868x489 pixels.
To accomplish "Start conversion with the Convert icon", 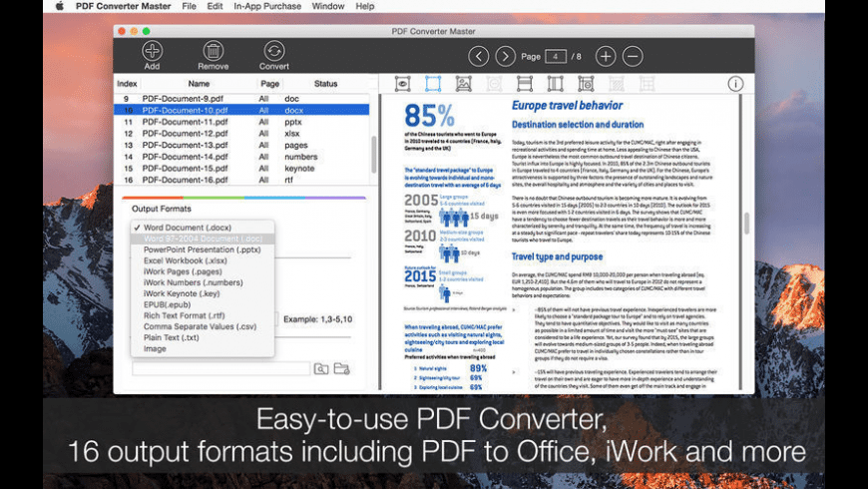I will (x=274, y=51).
